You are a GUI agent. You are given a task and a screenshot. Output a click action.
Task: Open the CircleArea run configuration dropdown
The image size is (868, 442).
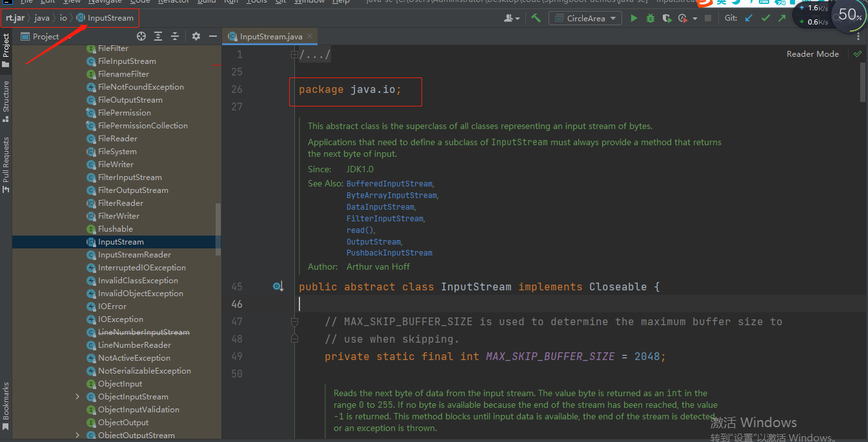point(585,18)
